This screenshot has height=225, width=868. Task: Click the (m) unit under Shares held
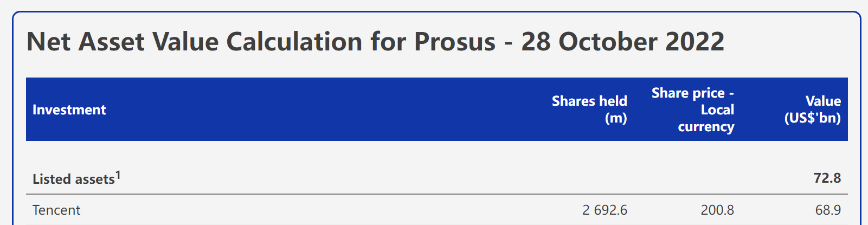(616, 118)
